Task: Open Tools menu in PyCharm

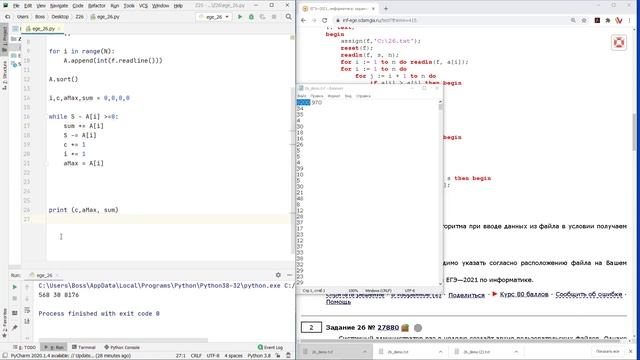Action: pyautogui.click(x=129, y=6)
